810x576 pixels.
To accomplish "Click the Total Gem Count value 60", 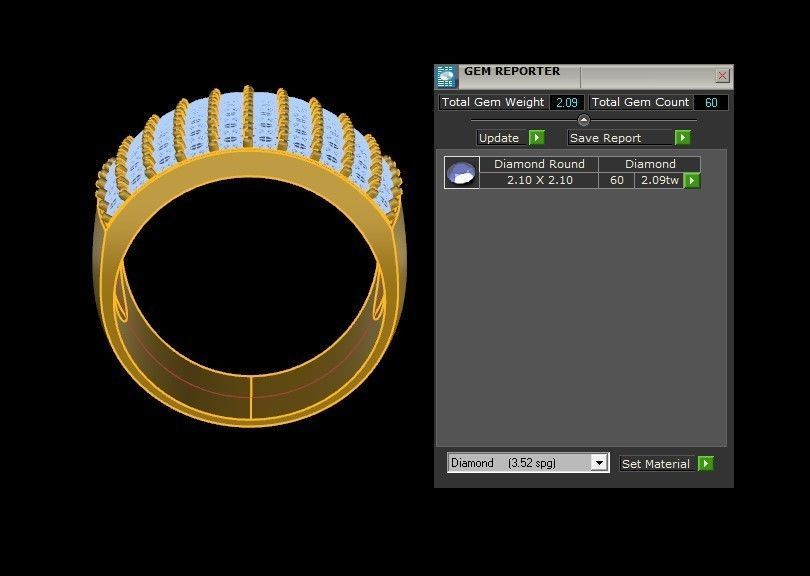I will click(x=711, y=102).
